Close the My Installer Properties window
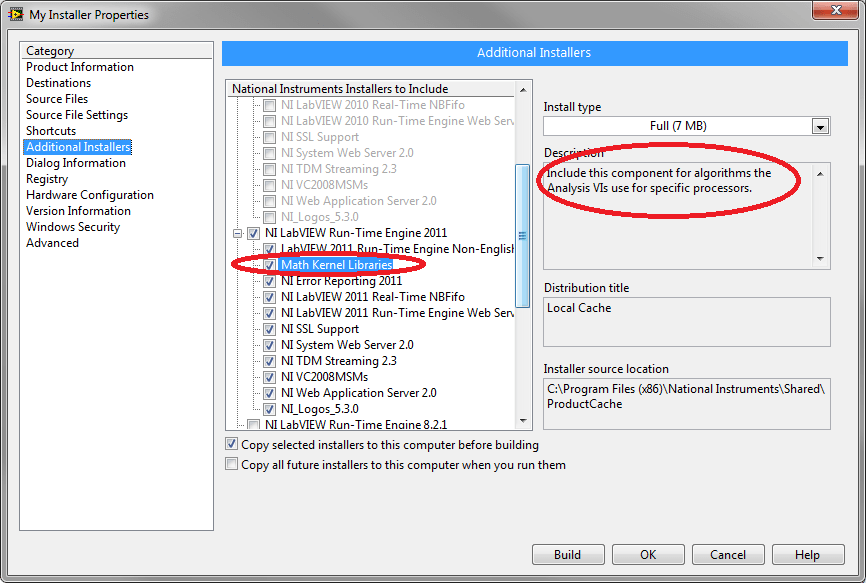Viewport: 866px width, 583px height. click(x=836, y=10)
